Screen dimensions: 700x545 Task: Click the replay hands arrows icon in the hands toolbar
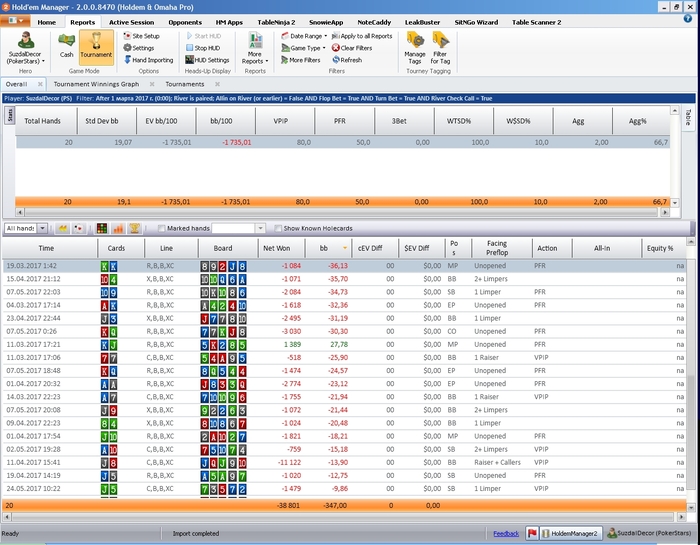click(x=63, y=229)
